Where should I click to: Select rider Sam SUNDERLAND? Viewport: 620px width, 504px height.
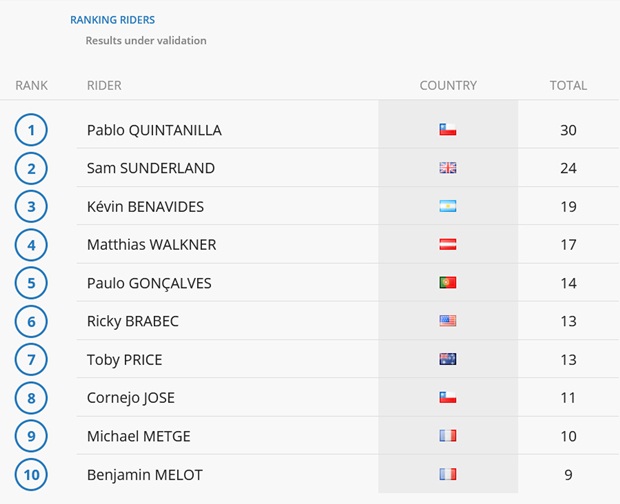151,168
